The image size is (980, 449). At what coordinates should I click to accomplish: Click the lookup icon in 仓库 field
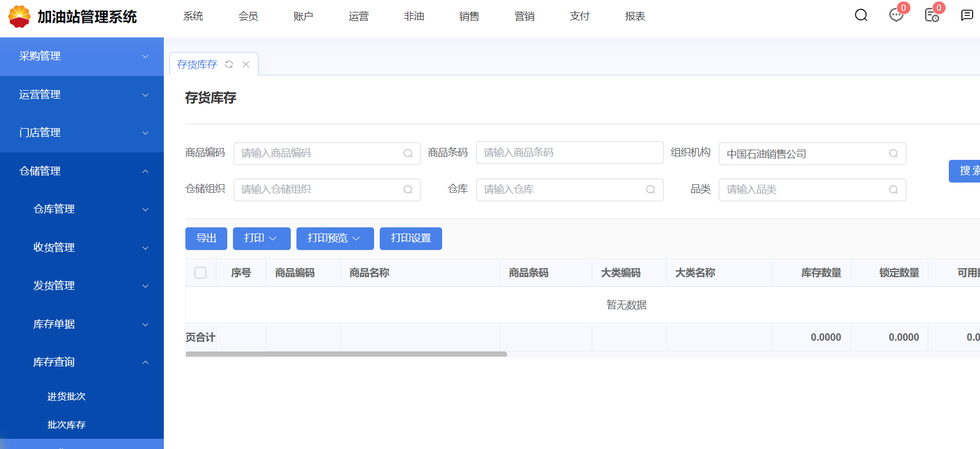[650, 190]
